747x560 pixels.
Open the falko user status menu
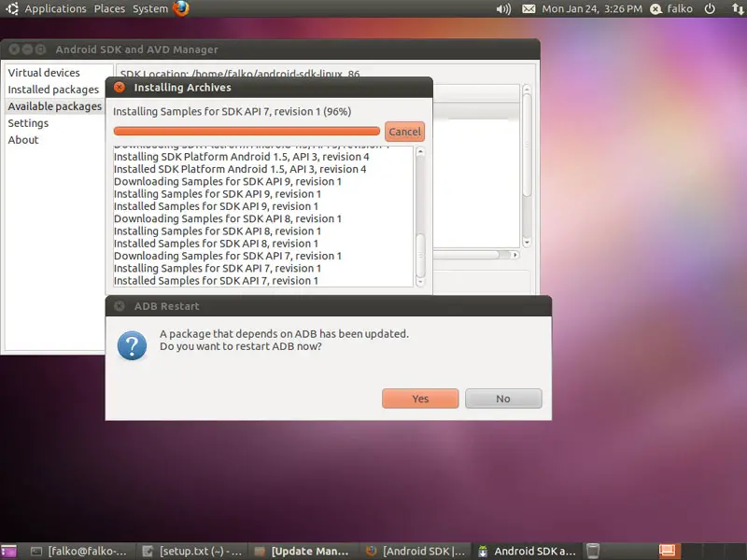click(671, 8)
